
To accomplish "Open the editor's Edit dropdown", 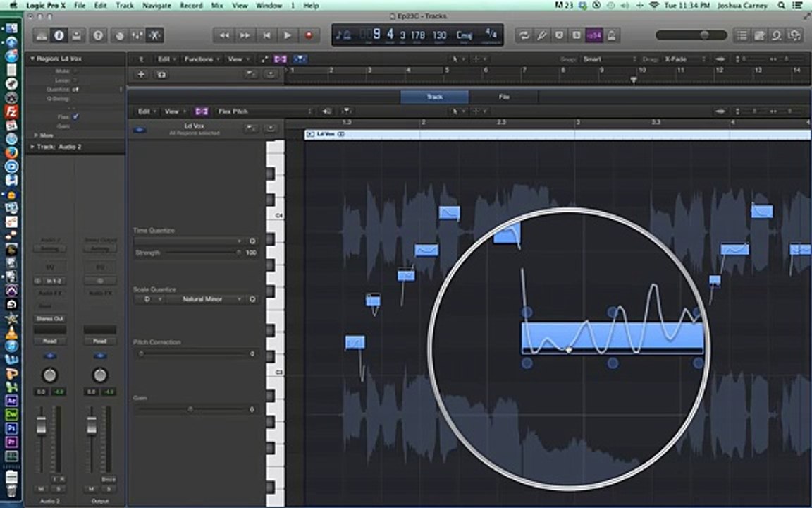I will (146, 111).
